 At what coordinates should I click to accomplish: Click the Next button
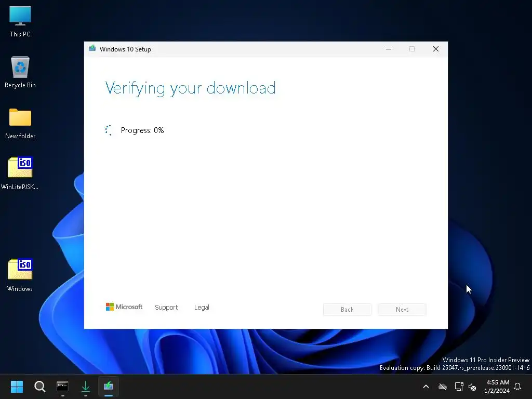402,310
